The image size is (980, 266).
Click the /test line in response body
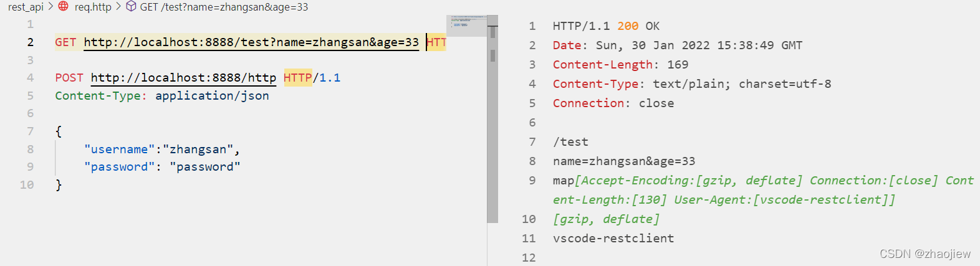click(570, 142)
